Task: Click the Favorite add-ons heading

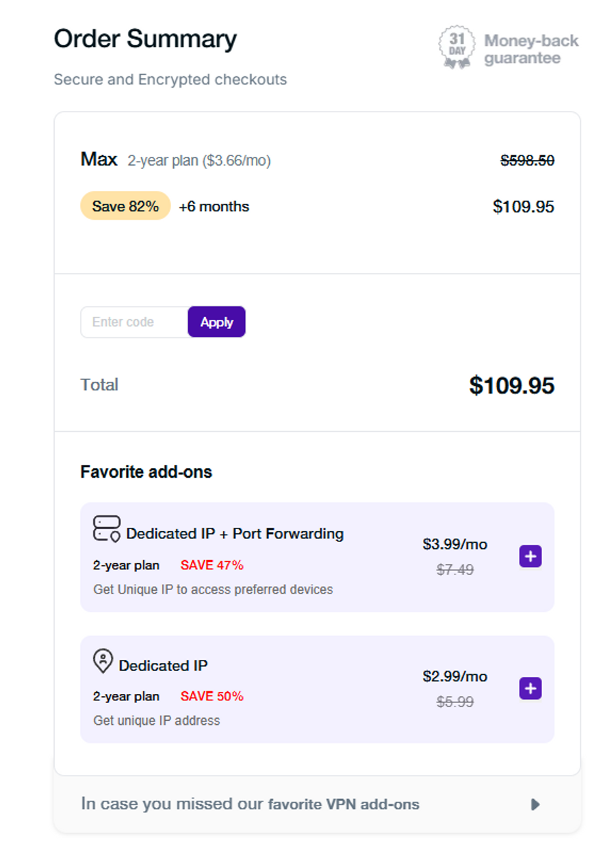Action: click(x=146, y=472)
